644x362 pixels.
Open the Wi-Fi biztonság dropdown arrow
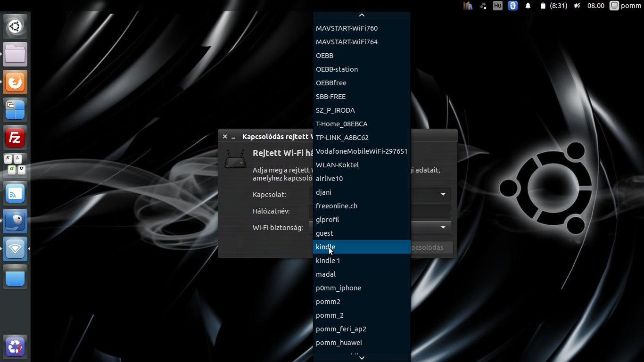[443, 228]
